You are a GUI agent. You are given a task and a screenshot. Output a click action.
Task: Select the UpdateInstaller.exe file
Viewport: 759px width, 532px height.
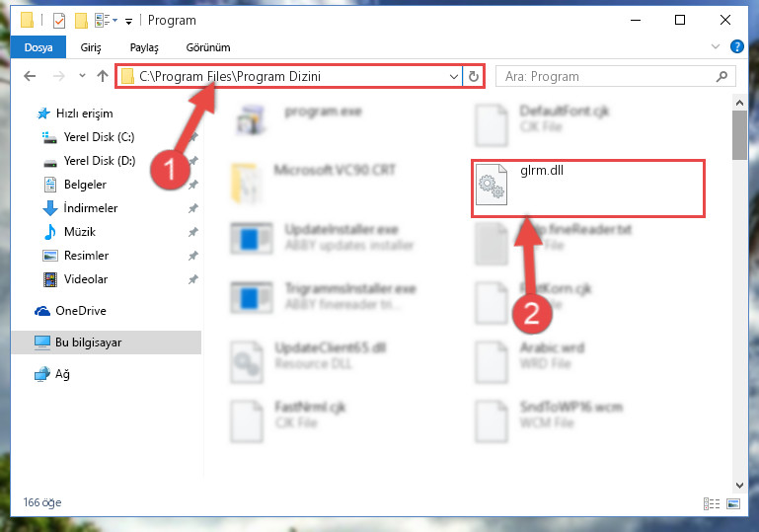pyautogui.click(x=323, y=237)
